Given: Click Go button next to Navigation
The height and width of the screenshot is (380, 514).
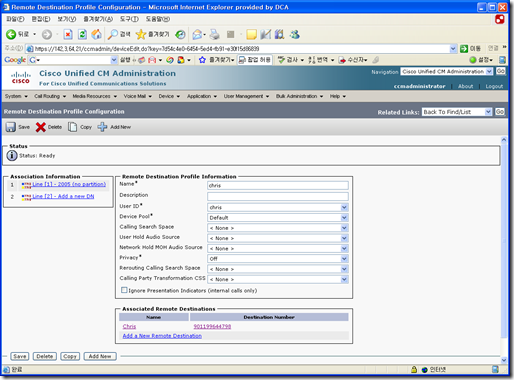Looking at the screenshot, I should [x=501, y=71].
